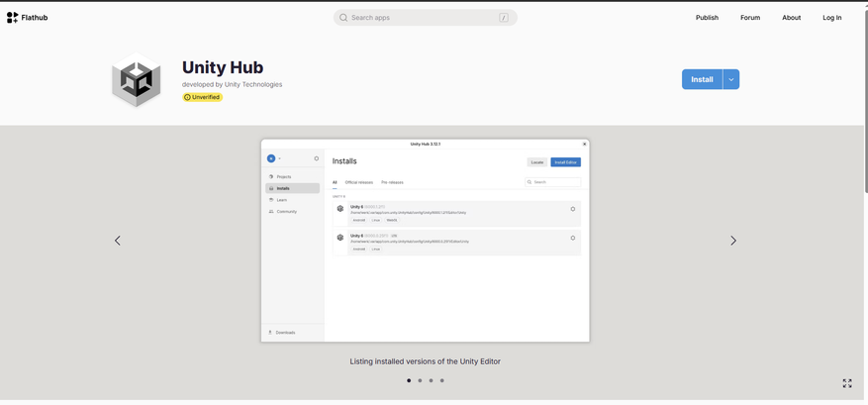868x405 pixels.
Task: Open the Forum link
Action: [x=750, y=18]
